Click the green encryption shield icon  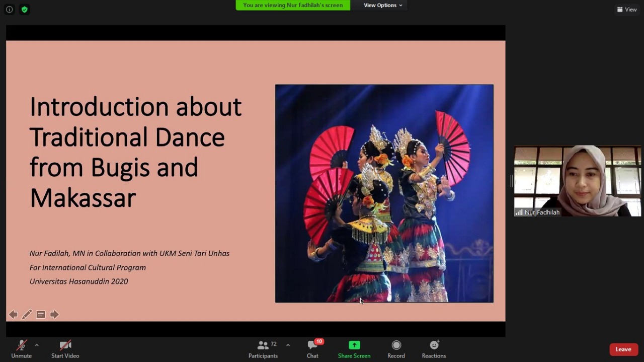click(x=24, y=10)
